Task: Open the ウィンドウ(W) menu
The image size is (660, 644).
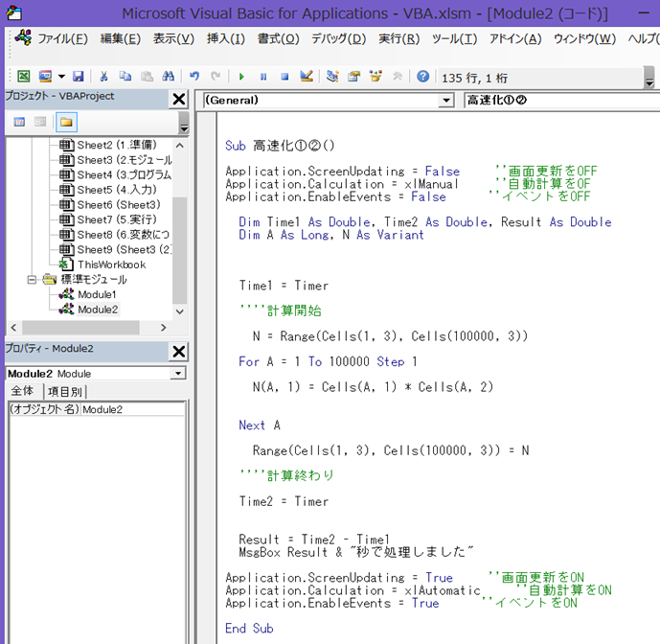Action: click(x=584, y=38)
